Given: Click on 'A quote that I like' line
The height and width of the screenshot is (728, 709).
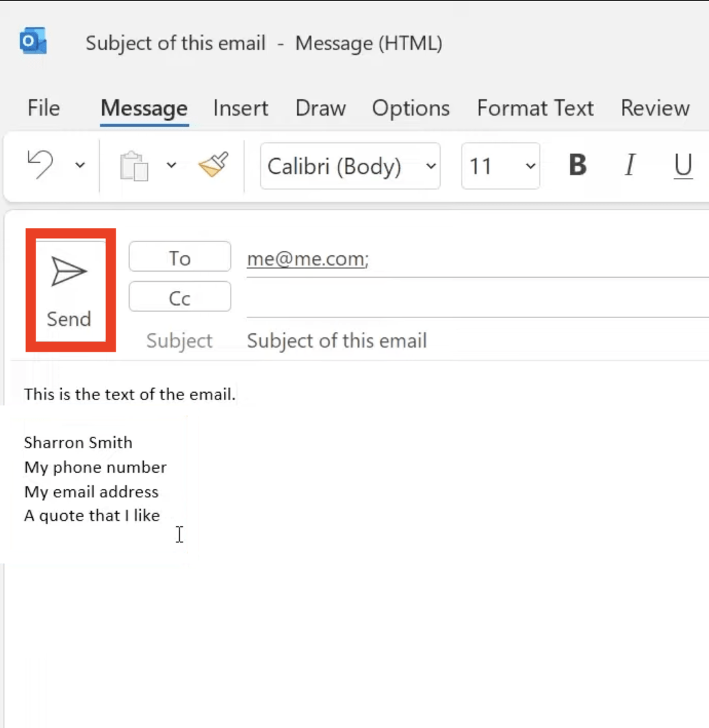Looking at the screenshot, I should pos(92,515).
